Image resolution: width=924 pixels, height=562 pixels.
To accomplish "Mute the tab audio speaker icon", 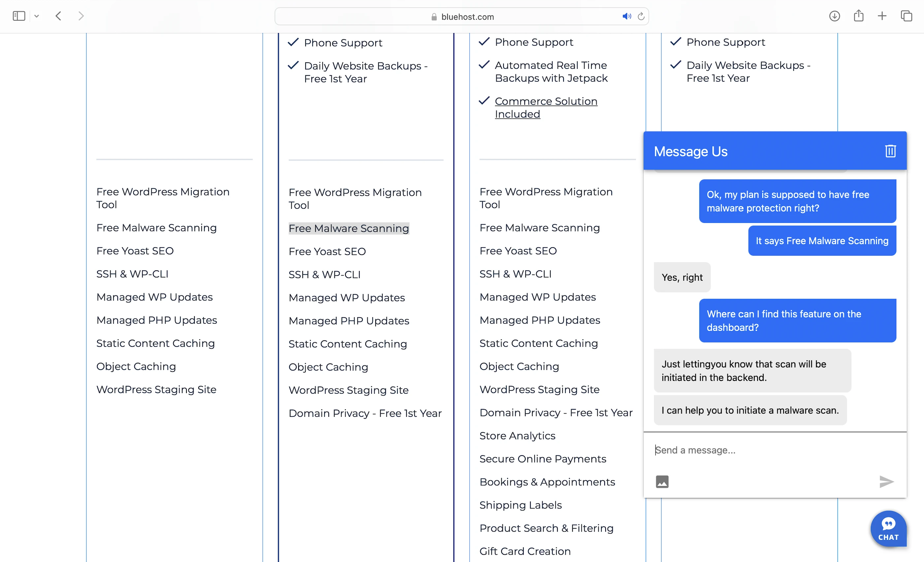I will 626,16.
